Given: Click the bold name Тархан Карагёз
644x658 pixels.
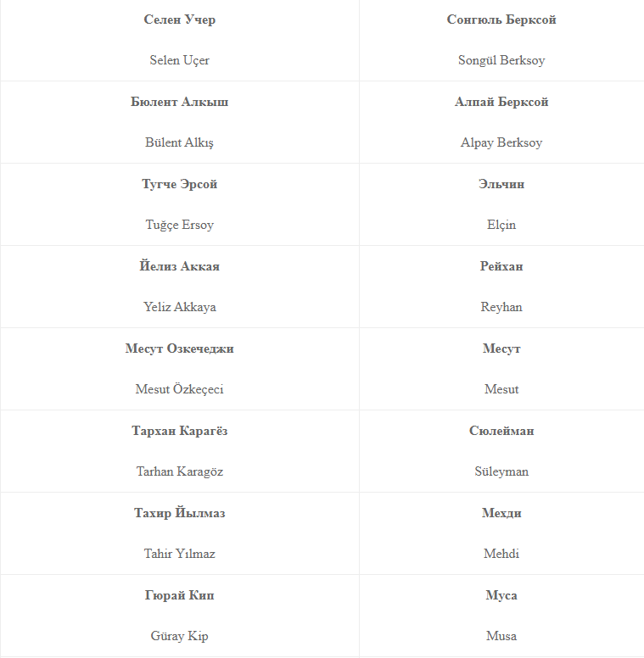Looking at the screenshot, I should point(179,431).
